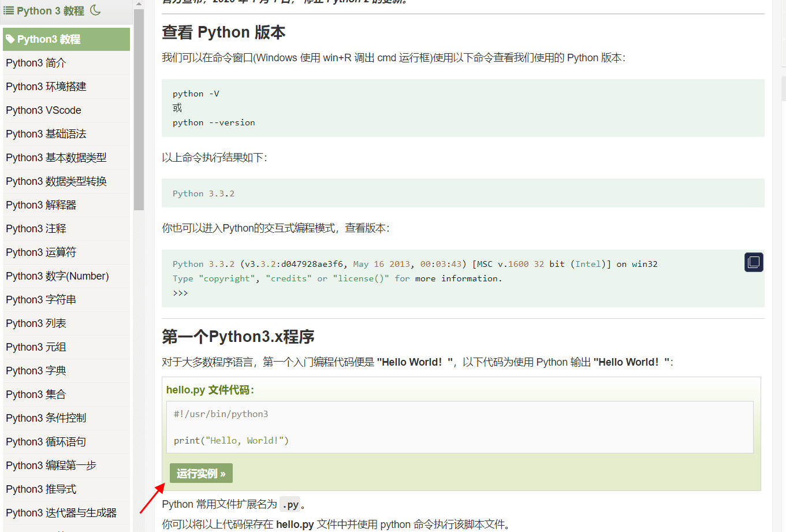Click the sidebar scrollbar up arrow

139,4
